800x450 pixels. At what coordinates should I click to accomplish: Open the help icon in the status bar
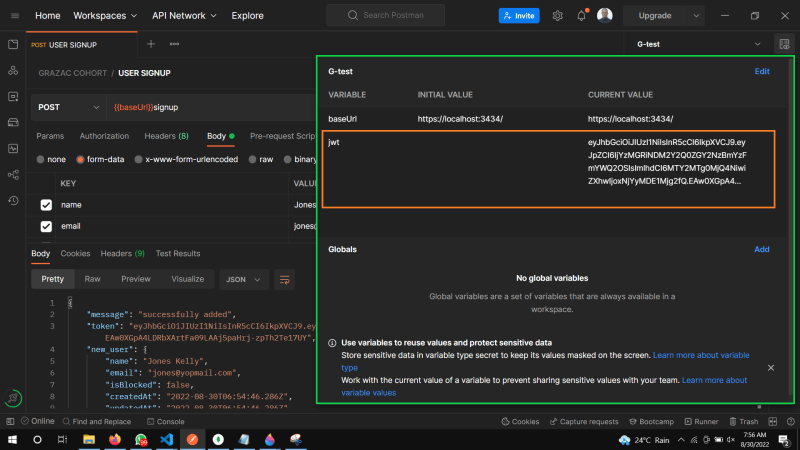790,421
